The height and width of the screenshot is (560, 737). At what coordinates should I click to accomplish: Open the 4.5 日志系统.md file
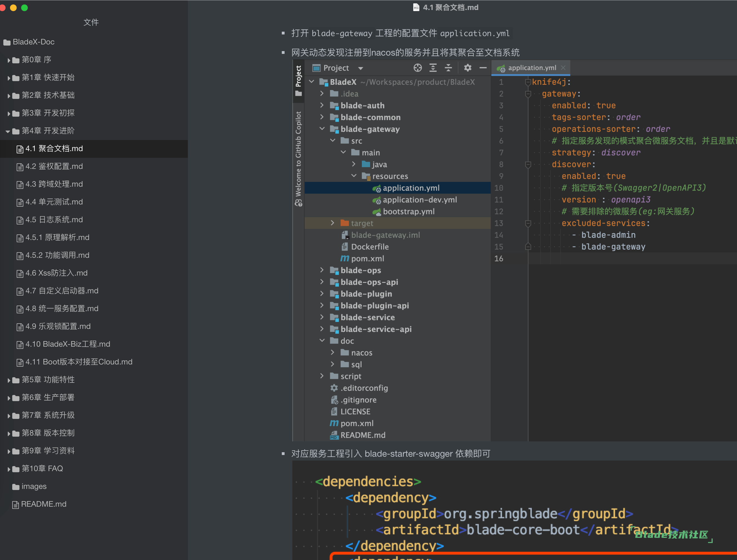coord(94,220)
